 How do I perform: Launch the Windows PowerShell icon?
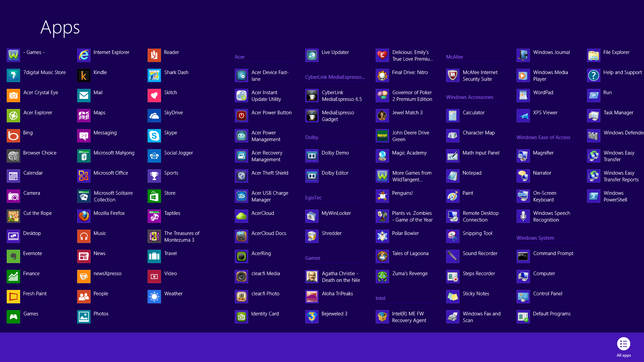coord(594,196)
